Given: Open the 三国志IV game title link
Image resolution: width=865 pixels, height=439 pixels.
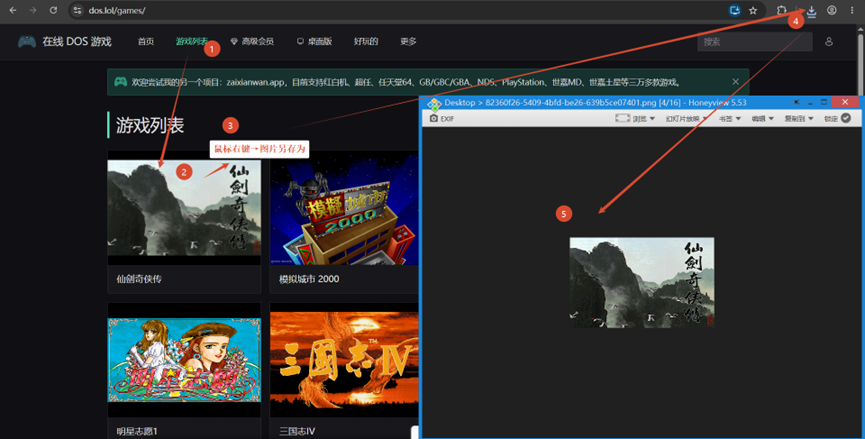Looking at the screenshot, I should click(297, 431).
